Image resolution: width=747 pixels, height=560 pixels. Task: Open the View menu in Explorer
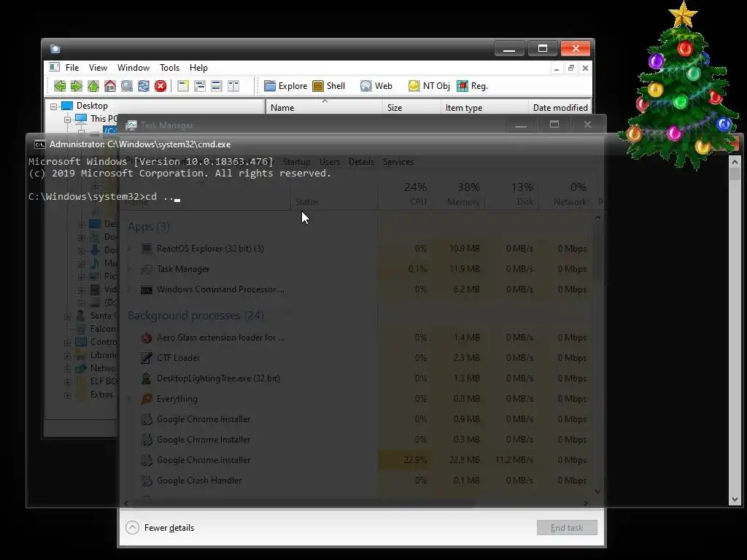pyautogui.click(x=98, y=68)
